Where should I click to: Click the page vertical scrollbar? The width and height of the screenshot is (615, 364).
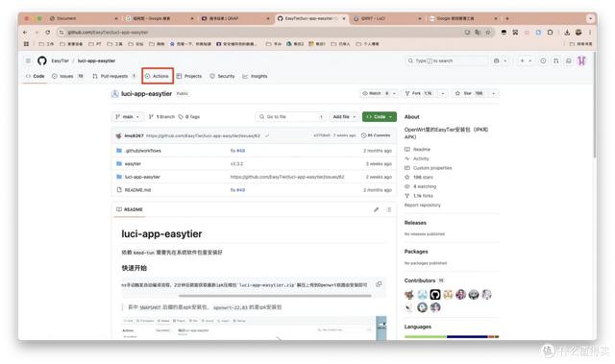click(x=595, y=106)
